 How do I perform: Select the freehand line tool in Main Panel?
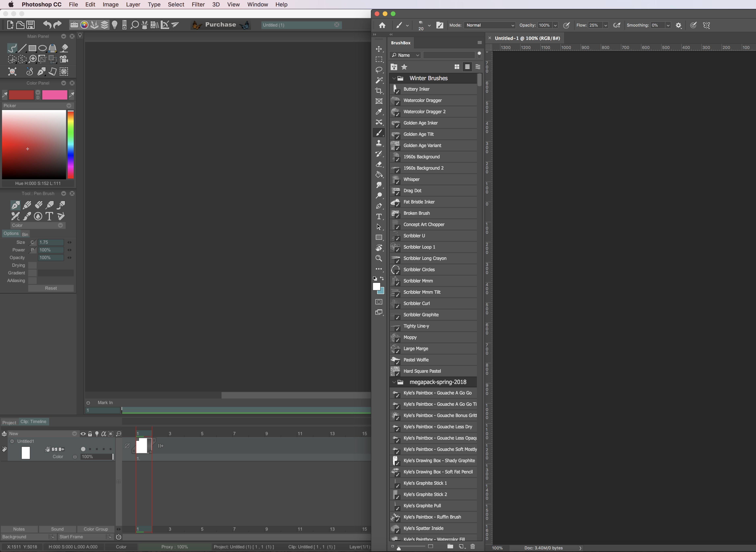pos(12,48)
